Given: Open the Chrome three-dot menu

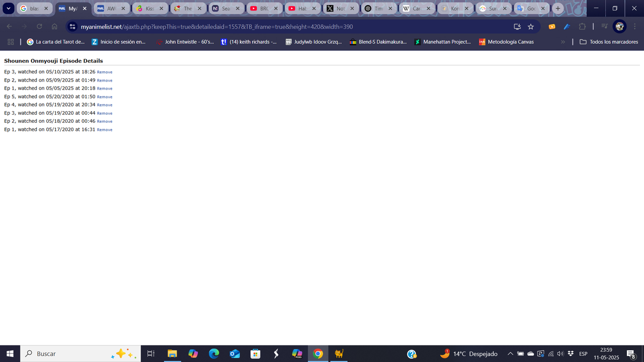Looking at the screenshot, I should pyautogui.click(x=634, y=26).
